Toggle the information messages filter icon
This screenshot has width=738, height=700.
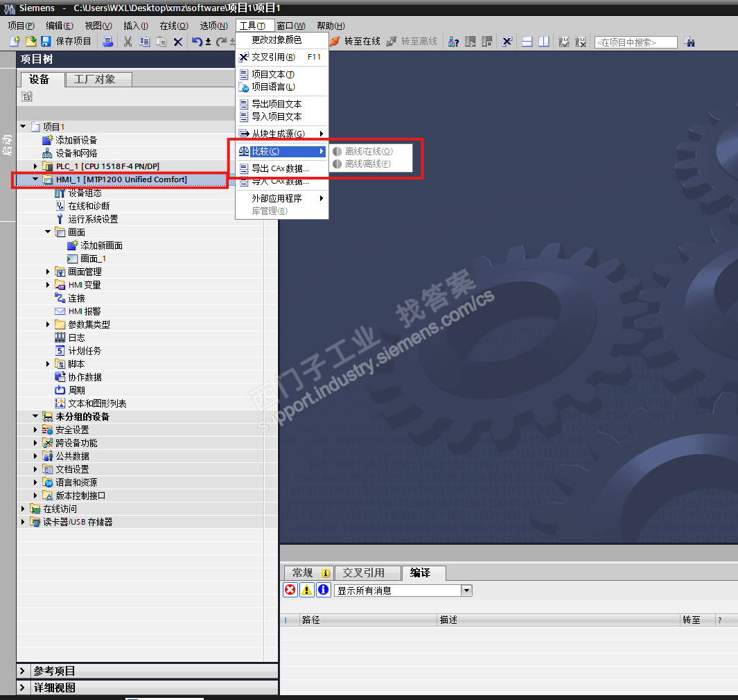point(324,589)
